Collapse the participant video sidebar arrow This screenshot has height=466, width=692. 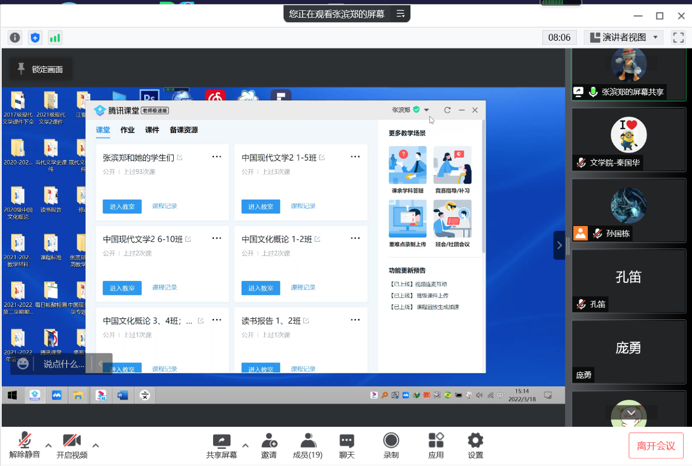tap(559, 245)
